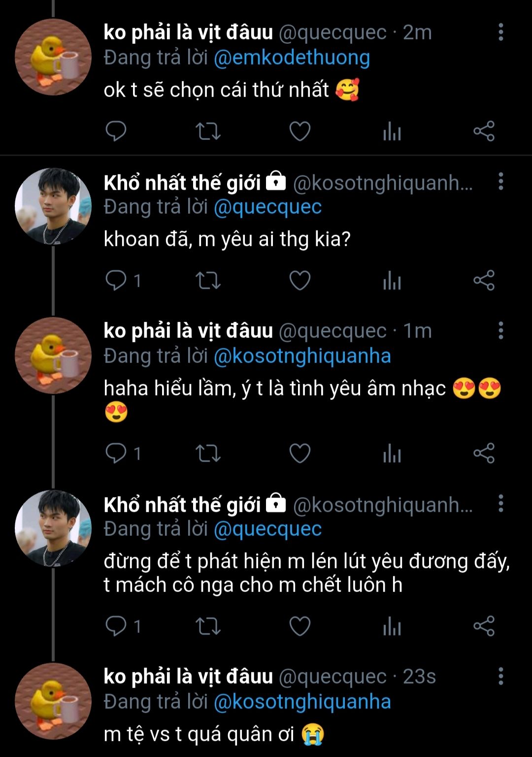Viewport: 532px width, 757px height.
Task: Share the 'mách cô nga' tweet
Action: [x=484, y=626]
